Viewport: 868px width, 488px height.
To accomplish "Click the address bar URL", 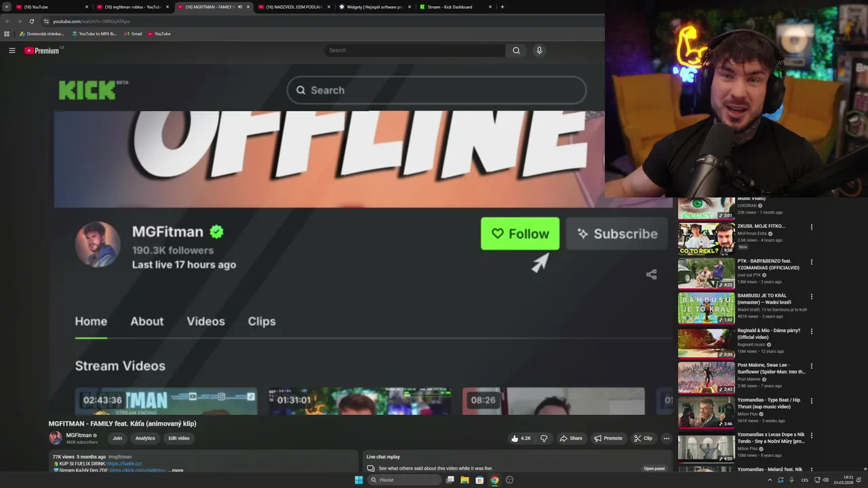I will (92, 21).
